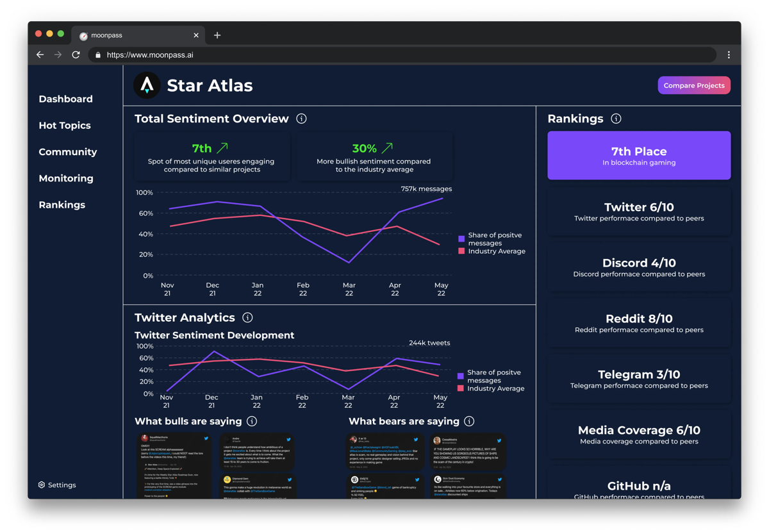Click the Compare Projects button
The image size is (769, 532).
[x=694, y=85]
